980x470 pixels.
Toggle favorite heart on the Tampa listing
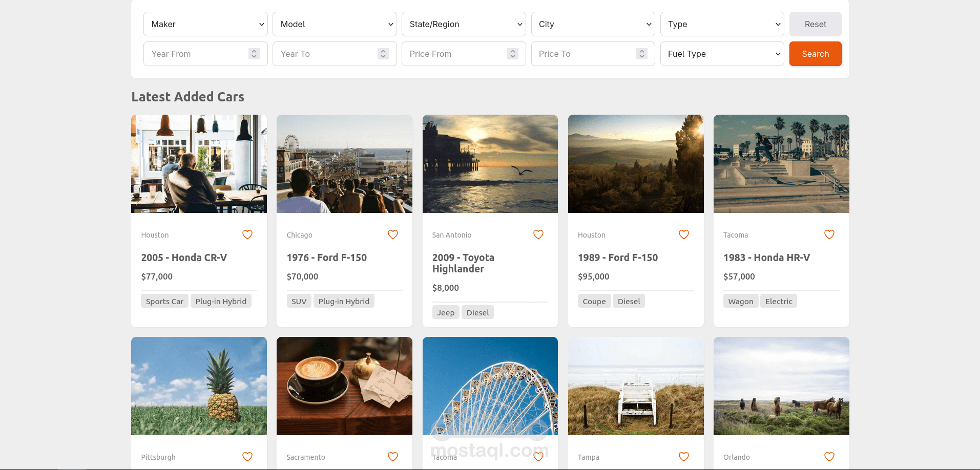coord(684,457)
